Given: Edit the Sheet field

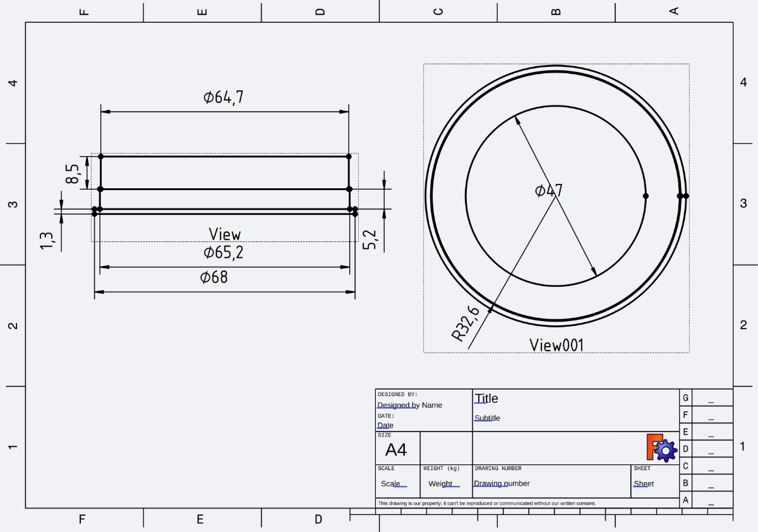Looking at the screenshot, I should tap(644, 483).
